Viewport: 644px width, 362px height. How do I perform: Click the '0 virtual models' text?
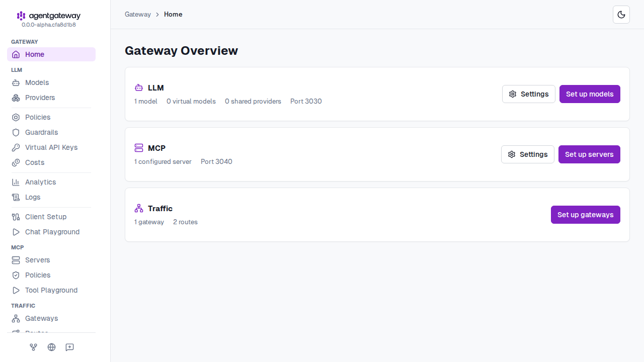click(x=191, y=102)
